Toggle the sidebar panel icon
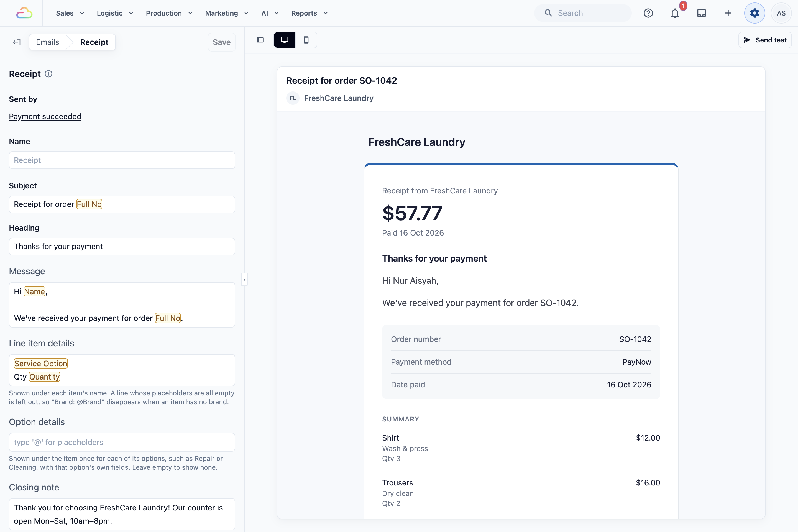The width and height of the screenshot is (798, 532). [260, 40]
